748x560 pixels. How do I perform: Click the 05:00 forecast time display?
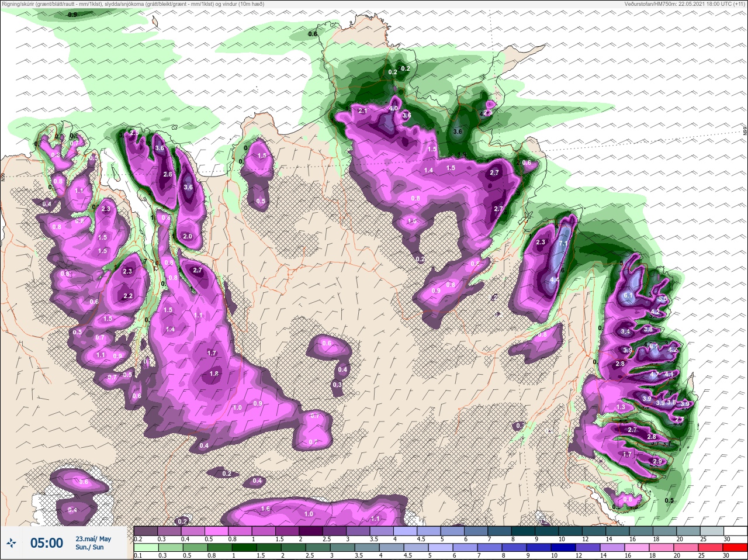tap(47, 543)
